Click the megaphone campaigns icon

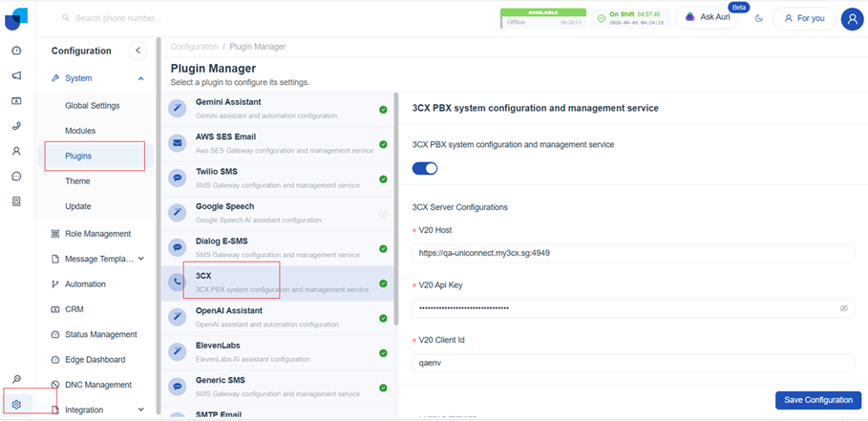(16, 75)
